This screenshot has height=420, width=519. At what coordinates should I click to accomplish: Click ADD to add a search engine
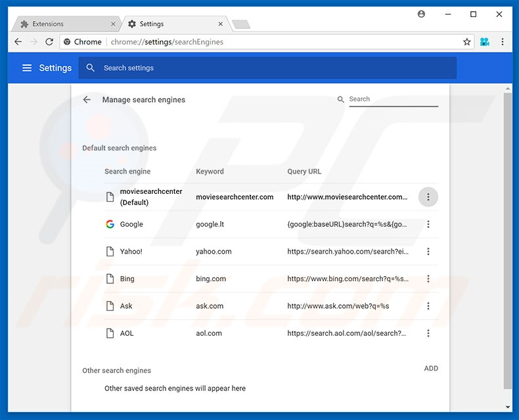[431, 368]
